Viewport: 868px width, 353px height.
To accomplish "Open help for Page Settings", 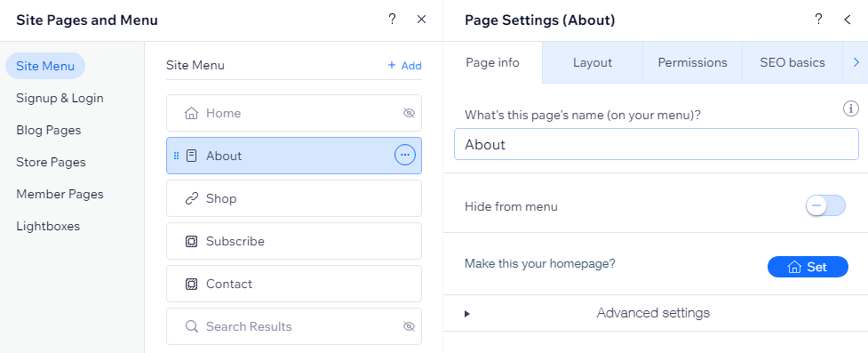I will point(818,20).
